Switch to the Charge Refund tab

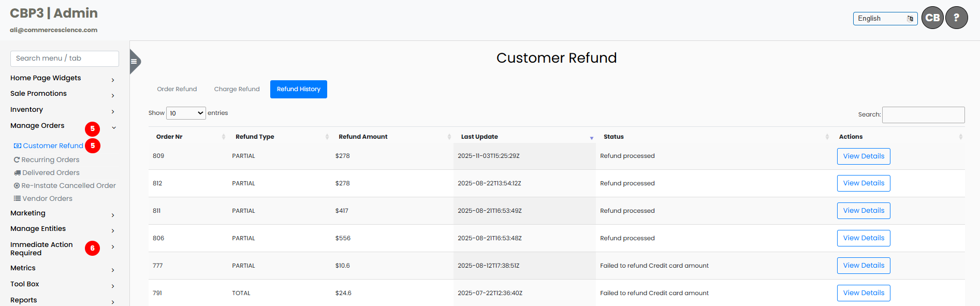[x=237, y=89]
